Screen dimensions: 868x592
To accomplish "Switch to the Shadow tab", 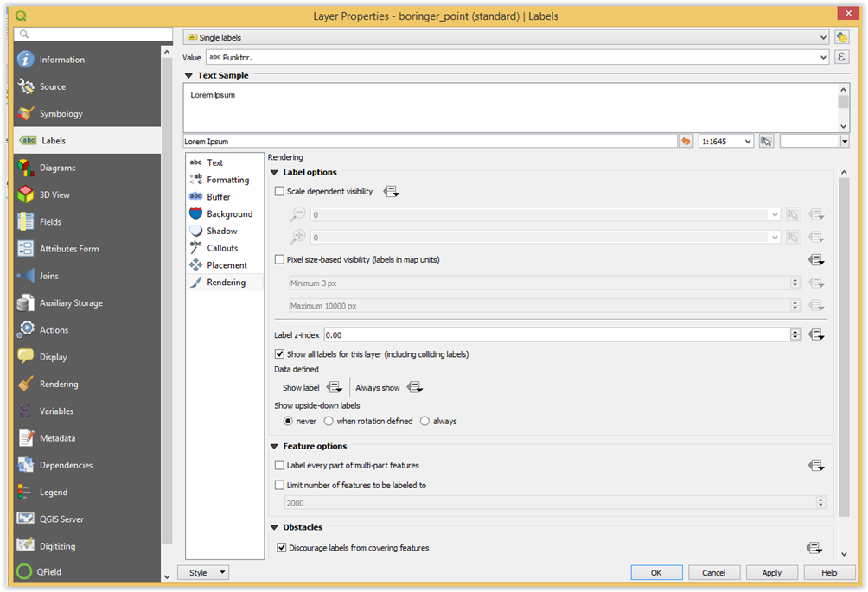I will (x=225, y=232).
